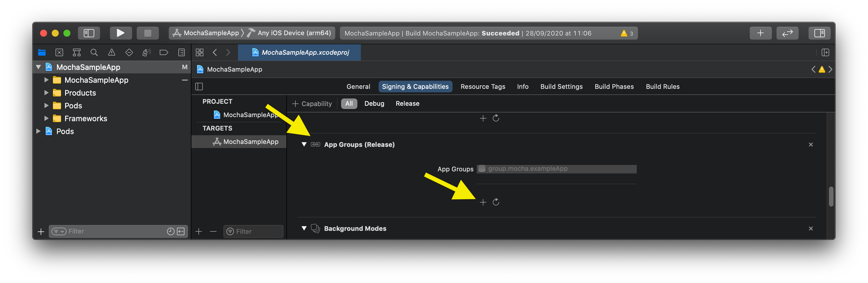This screenshot has height=283, width=868.
Task: Switch to the General tab
Action: click(358, 87)
